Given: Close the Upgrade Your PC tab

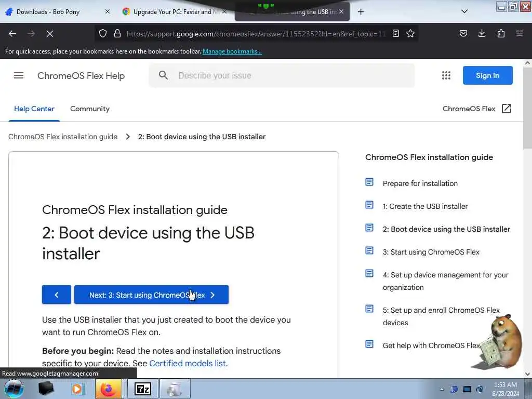Looking at the screenshot, I should pos(224,11).
